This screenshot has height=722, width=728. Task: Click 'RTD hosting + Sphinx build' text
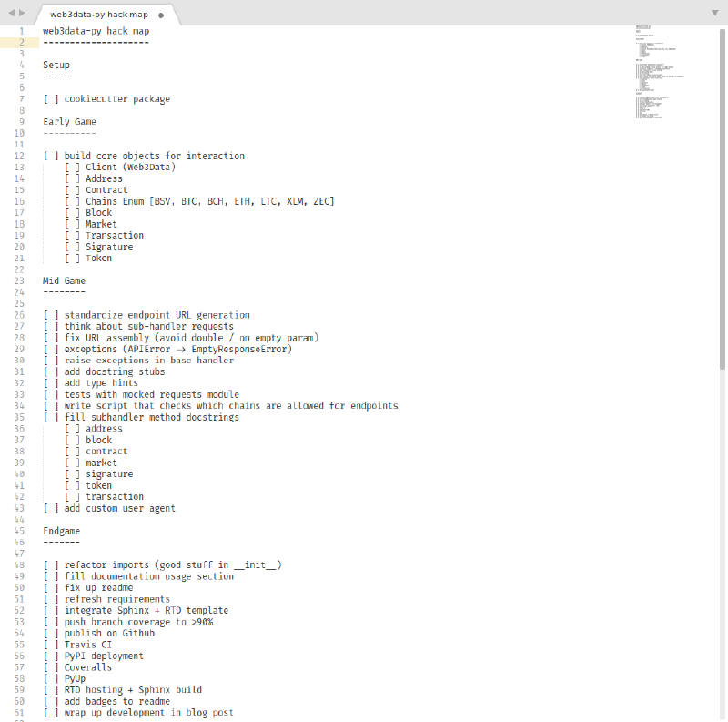pos(133,690)
